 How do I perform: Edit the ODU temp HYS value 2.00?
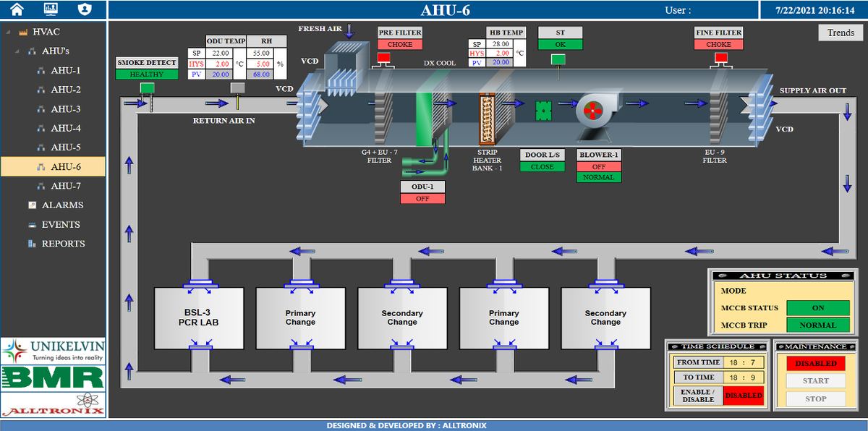[219, 64]
